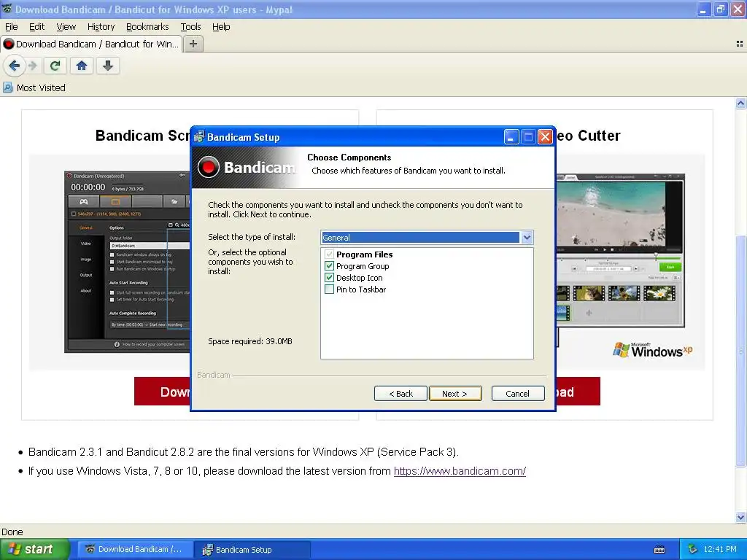Click the General install type combo box
The width and height of the screenshot is (747, 560).
427,237
